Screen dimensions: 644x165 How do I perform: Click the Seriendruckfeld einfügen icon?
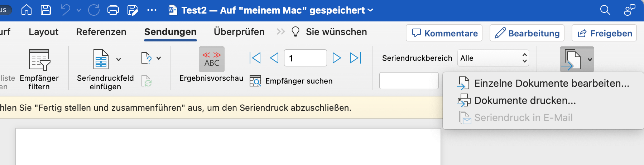pyautogui.click(x=101, y=59)
